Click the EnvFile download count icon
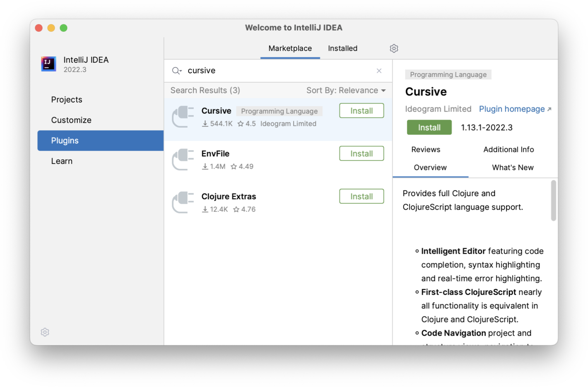Viewport: 588px width, 387px height. (205, 166)
